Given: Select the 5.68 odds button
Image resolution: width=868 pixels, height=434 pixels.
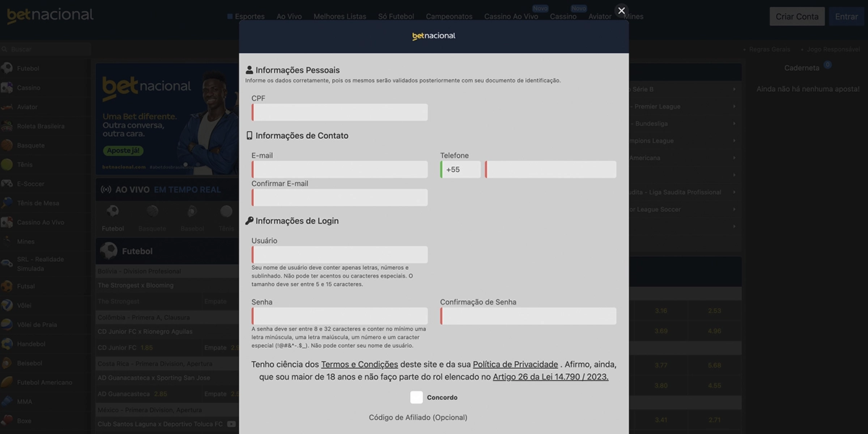Looking at the screenshot, I should click(x=715, y=365).
